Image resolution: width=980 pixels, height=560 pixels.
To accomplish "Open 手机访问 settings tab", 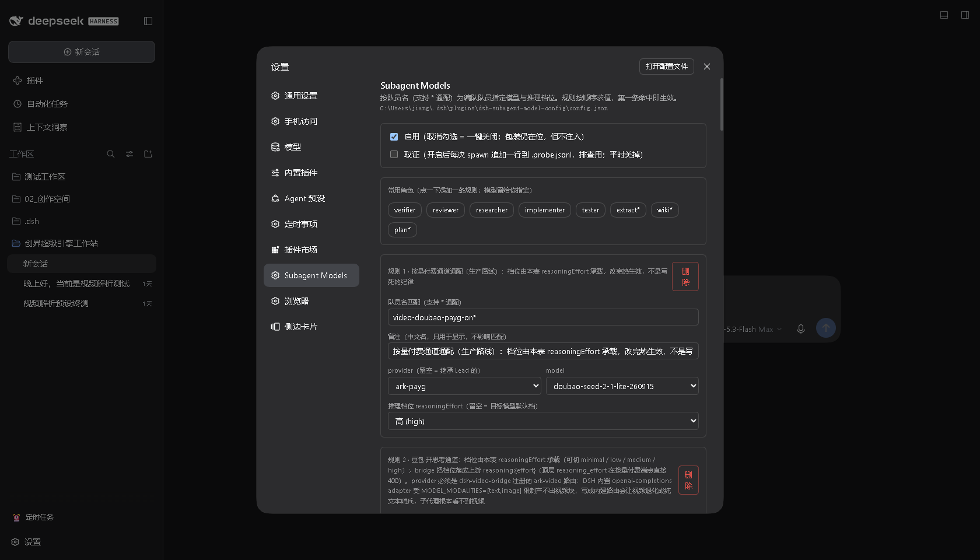I will click(x=311, y=121).
